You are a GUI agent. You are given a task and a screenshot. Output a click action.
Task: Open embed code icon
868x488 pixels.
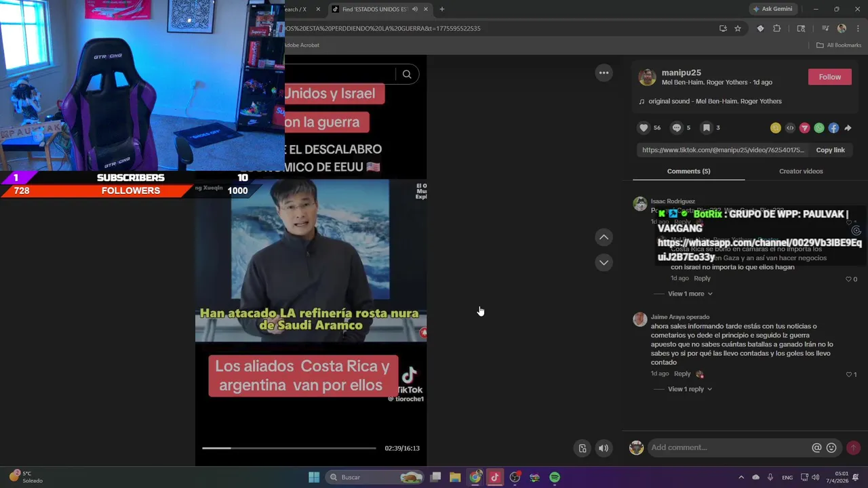coord(790,127)
